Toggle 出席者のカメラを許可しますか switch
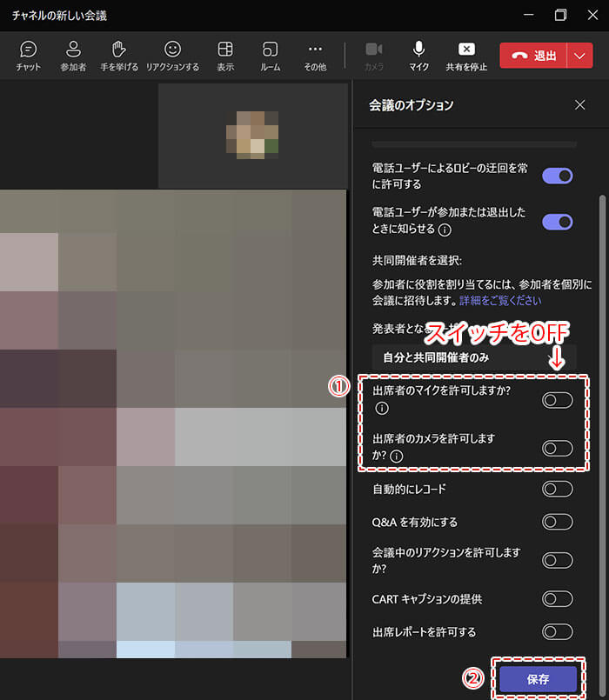Screen dimensions: 609x700 [558, 448]
